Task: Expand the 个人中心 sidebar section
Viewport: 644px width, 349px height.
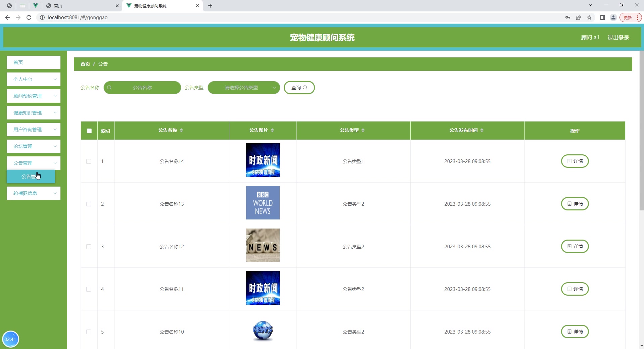Action: click(x=33, y=79)
